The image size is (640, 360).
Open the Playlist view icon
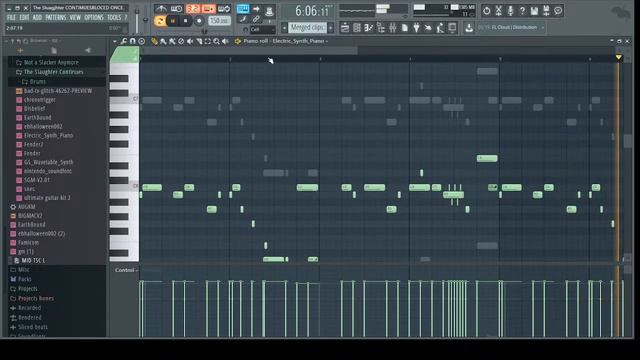345,28
